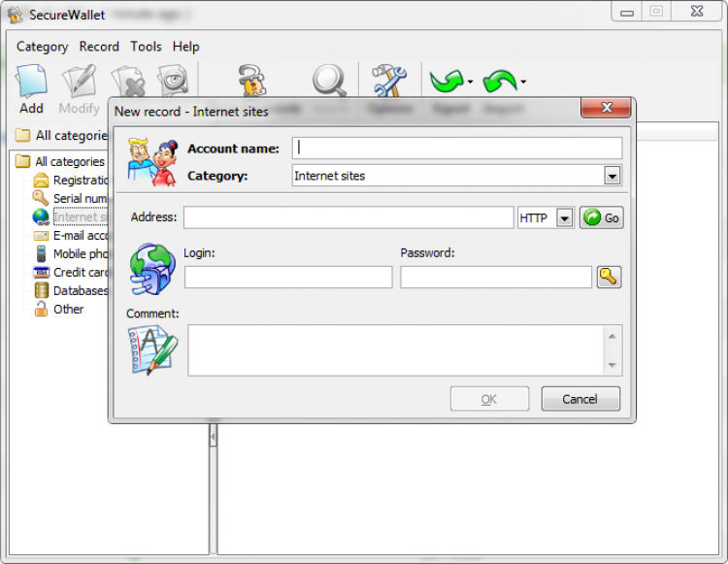Click the padlock toolbar icon
Image resolution: width=728 pixels, height=564 pixels.
(x=251, y=80)
